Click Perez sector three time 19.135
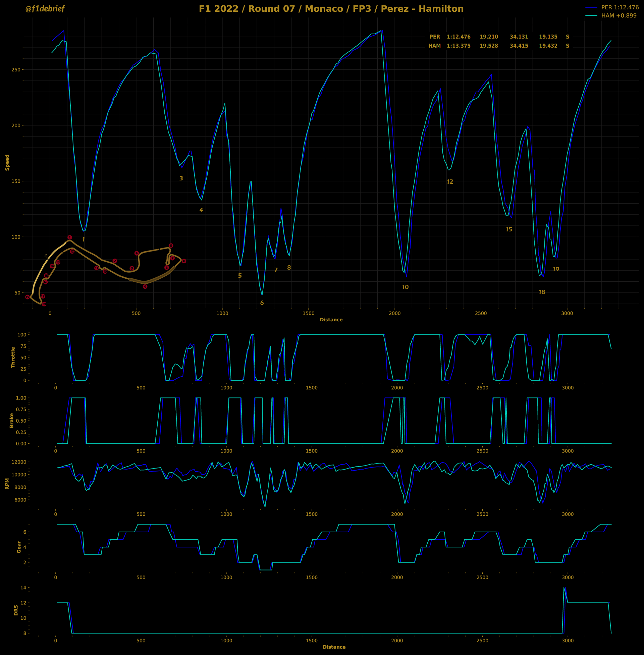Image resolution: width=644 pixels, height=655 pixels. coord(548,37)
